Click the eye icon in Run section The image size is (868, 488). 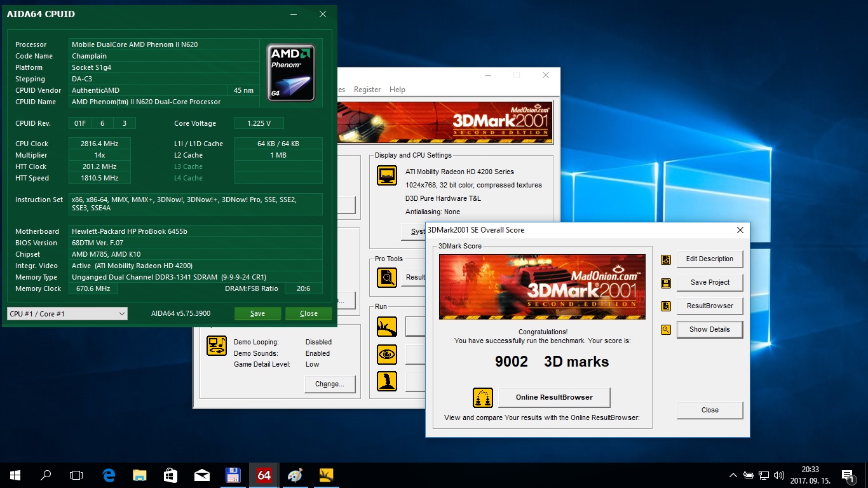tap(387, 353)
